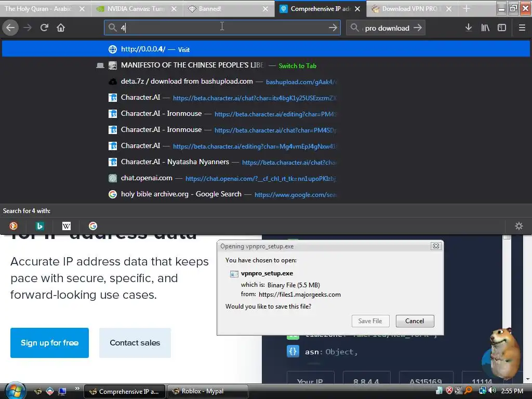Open Roblox - Mypal taskbar window
532x399 pixels.
click(208, 391)
